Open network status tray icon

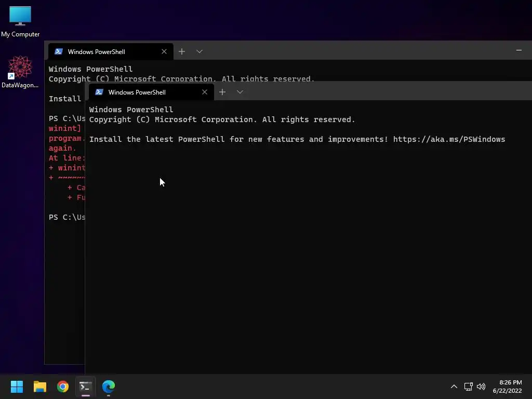[x=469, y=387]
